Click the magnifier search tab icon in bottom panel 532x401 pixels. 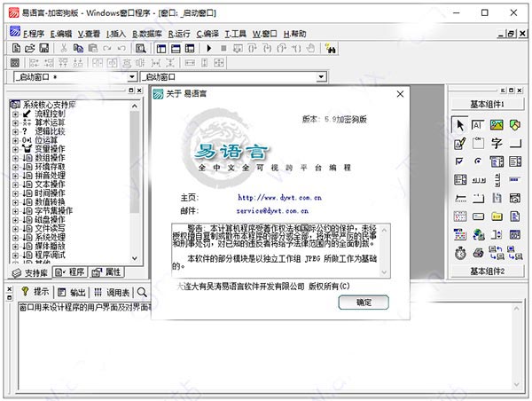click(x=142, y=292)
